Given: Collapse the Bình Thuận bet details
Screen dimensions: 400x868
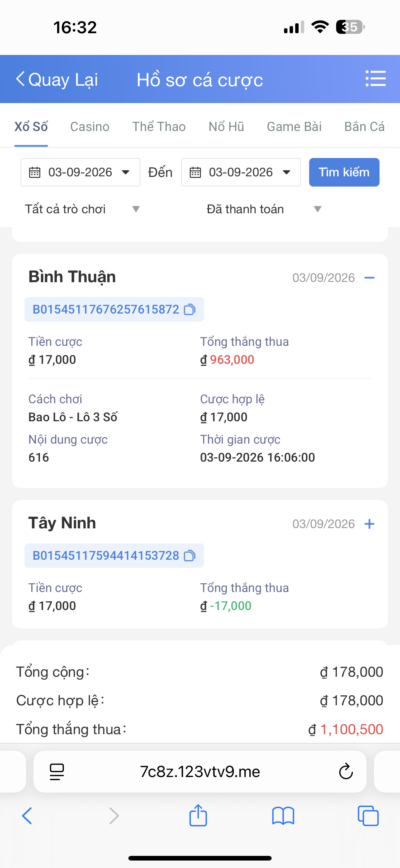Looking at the screenshot, I should tap(369, 278).
